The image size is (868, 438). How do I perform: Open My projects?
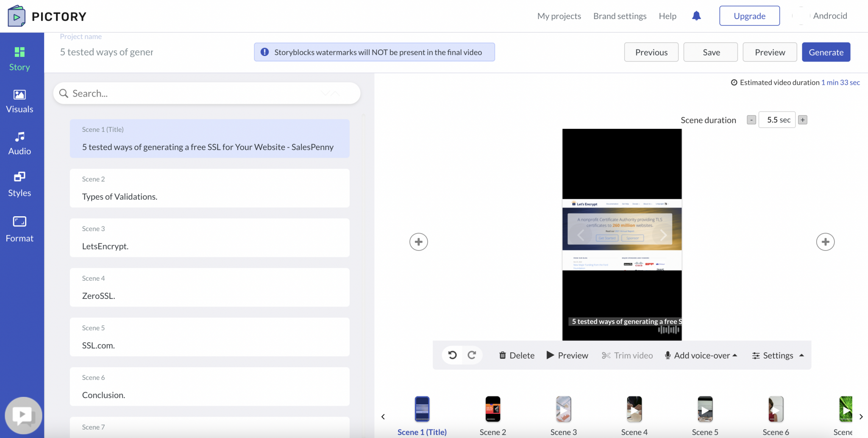[x=559, y=16]
